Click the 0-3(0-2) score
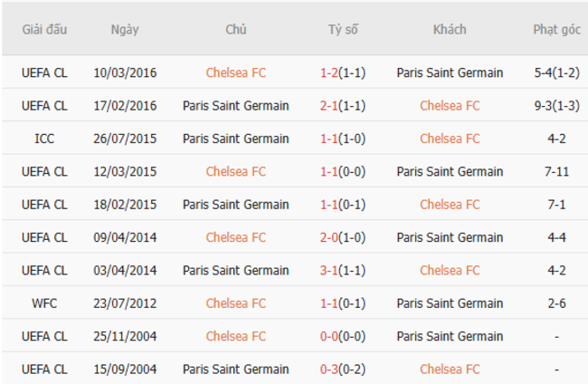 [343, 369]
